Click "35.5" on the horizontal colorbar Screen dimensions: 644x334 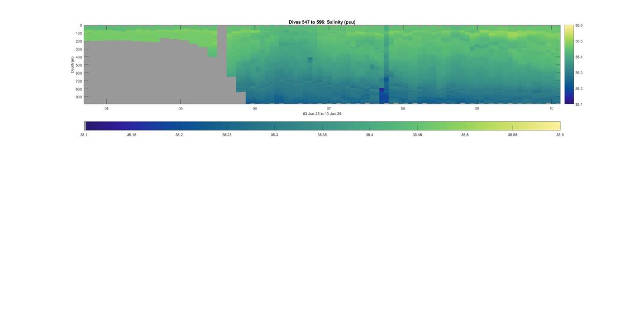coord(465,135)
